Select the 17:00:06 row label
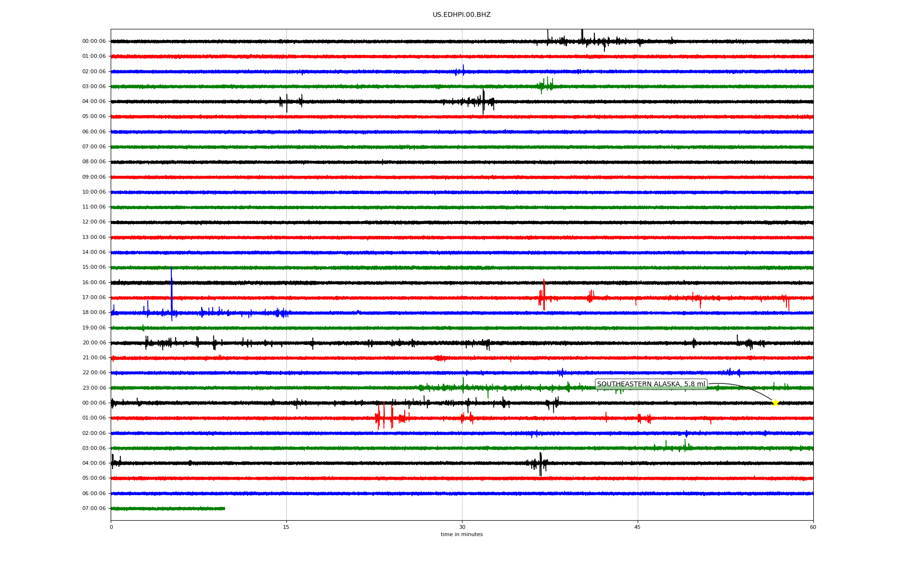This screenshot has height=578, width=924. (x=94, y=297)
